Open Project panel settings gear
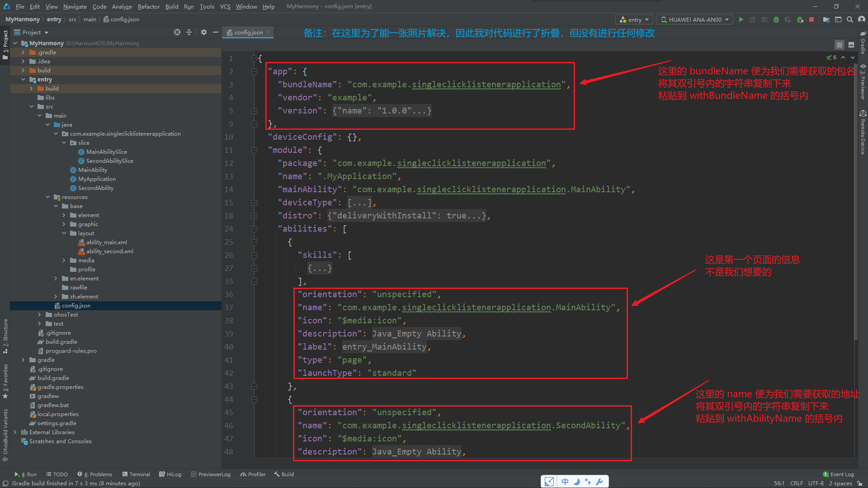The image size is (868, 488). coord(204,32)
